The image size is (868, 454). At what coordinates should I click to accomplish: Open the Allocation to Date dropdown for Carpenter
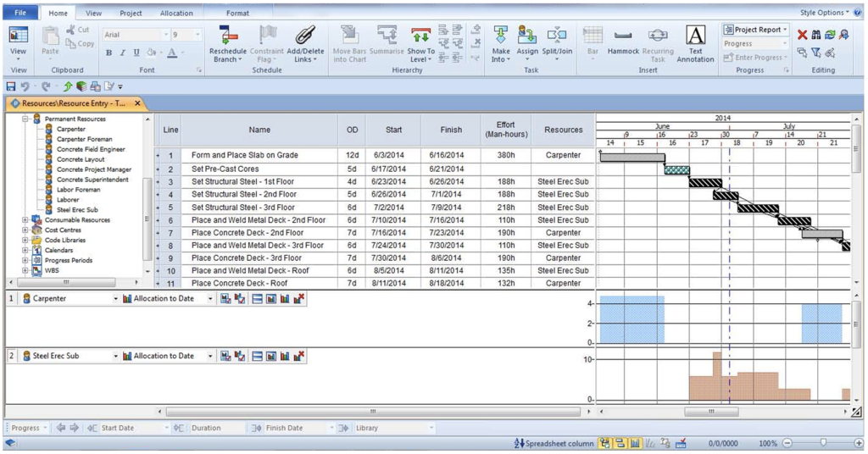tap(211, 298)
